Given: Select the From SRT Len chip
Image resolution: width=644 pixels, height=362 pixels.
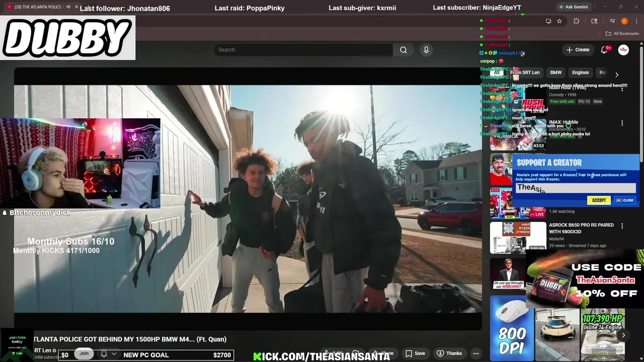Looking at the screenshot, I should (x=525, y=72).
